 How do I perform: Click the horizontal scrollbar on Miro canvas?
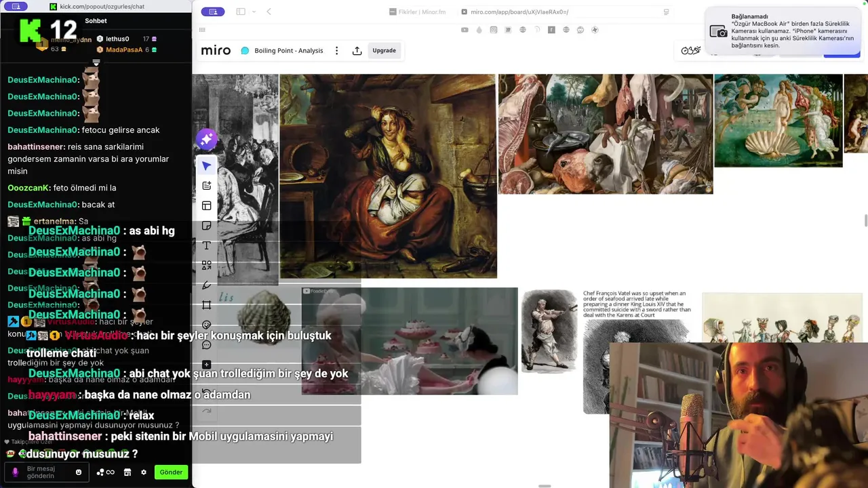[545, 485]
